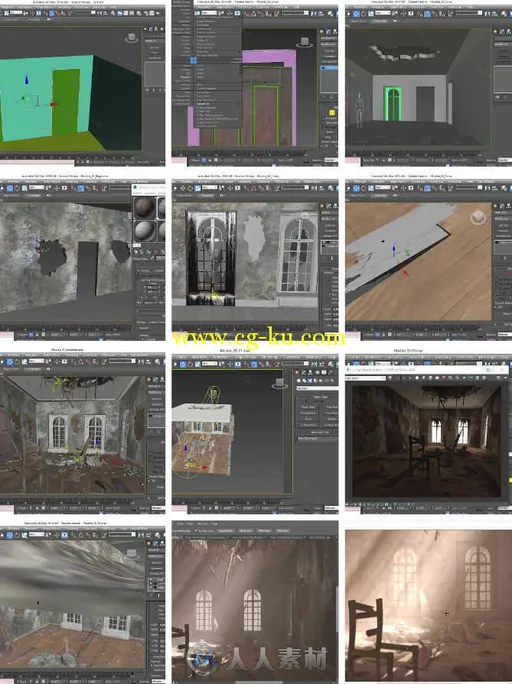Select the Move tool in the debris room screenshot
The width and height of the screenshot is (512, 684).
(x=10, y=361)
